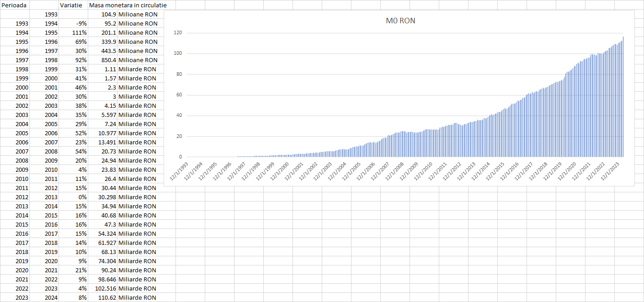Image resolution: width=644 pixels, height=302 pixels.
Task: Select the 8% variation cell
Action: pos(74,297)
